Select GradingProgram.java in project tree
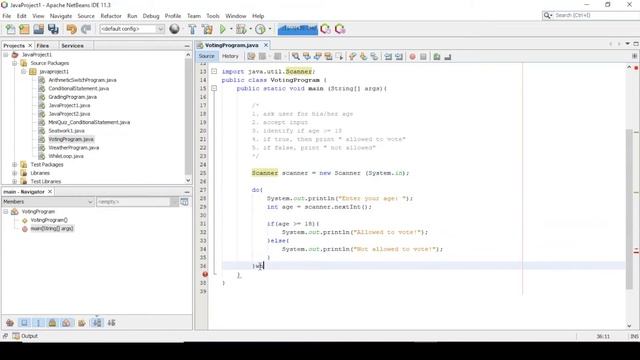Screen dimensions: 640x360 click(73, 97)
